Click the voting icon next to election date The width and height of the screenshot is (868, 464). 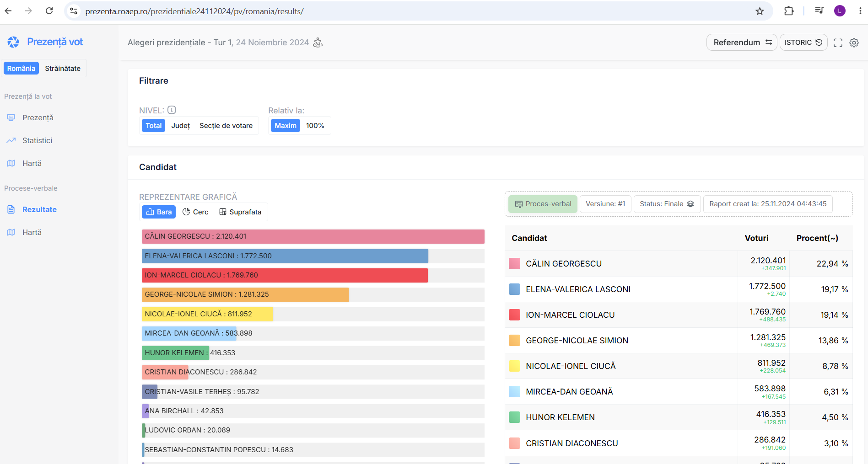point(318,43)
